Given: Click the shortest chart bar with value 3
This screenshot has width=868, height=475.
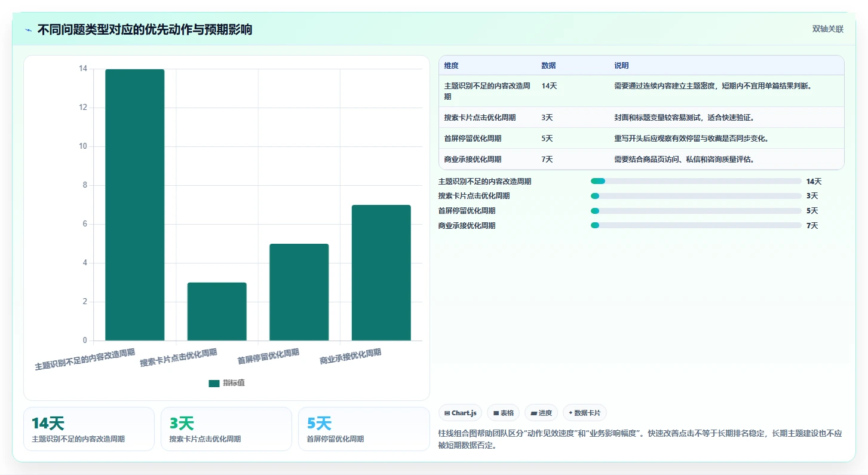Looking at the screenshot, I should coord(217,311).
